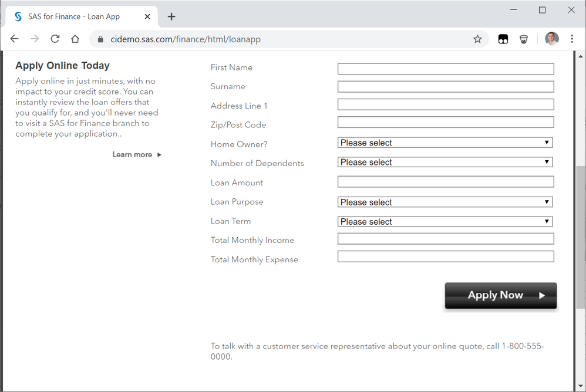Viewport: 586px width, 392px height.
Task: Open a new browser tab
Action: coord(171,16)
